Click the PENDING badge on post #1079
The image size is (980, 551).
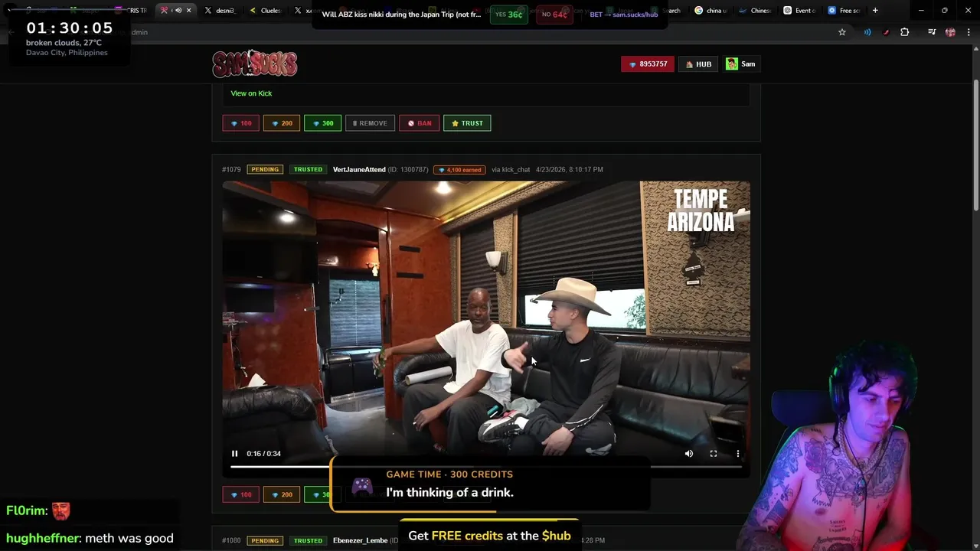pyautogui.click(x=265, y=169)
